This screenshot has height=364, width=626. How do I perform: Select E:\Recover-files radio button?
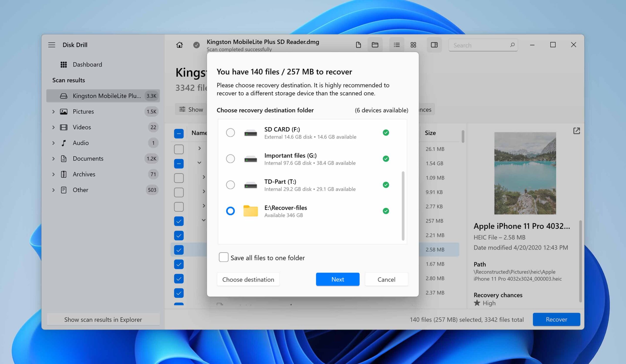(x=230, y=211)
